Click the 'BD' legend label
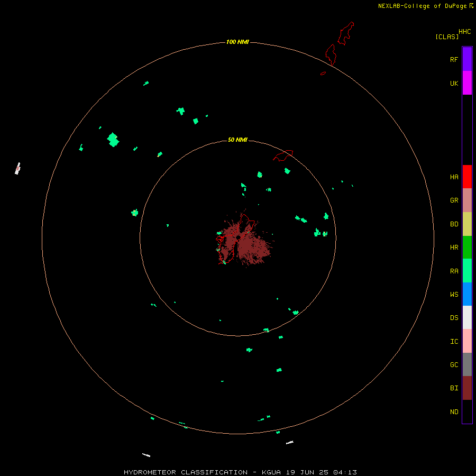The height and width of the screenshot is (476, 476). [x=454, y=224]
